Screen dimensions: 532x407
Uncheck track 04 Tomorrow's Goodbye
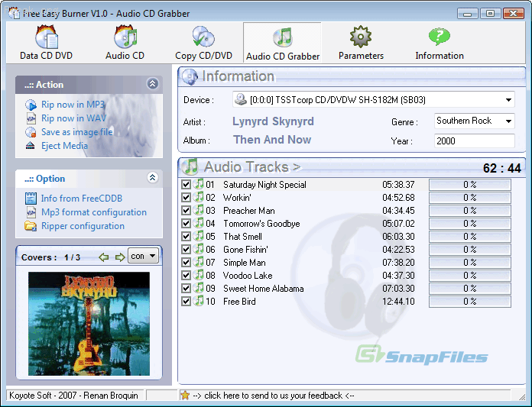pyautogui.click(x=186, y=224)
